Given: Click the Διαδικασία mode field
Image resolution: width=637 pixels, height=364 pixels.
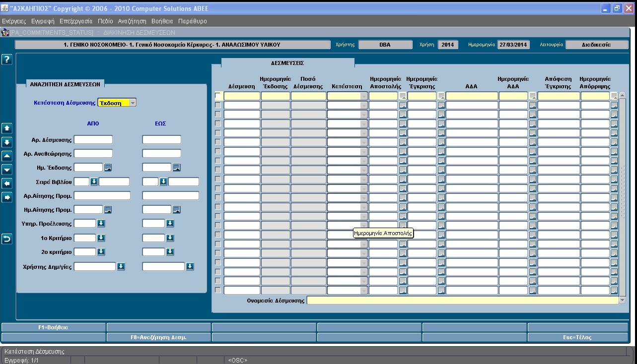Looking at the screenshot, I should (x=597, y=44).
